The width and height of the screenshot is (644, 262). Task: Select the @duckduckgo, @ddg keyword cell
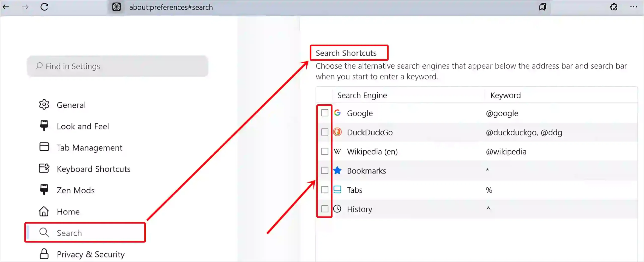tap(524, 133)
